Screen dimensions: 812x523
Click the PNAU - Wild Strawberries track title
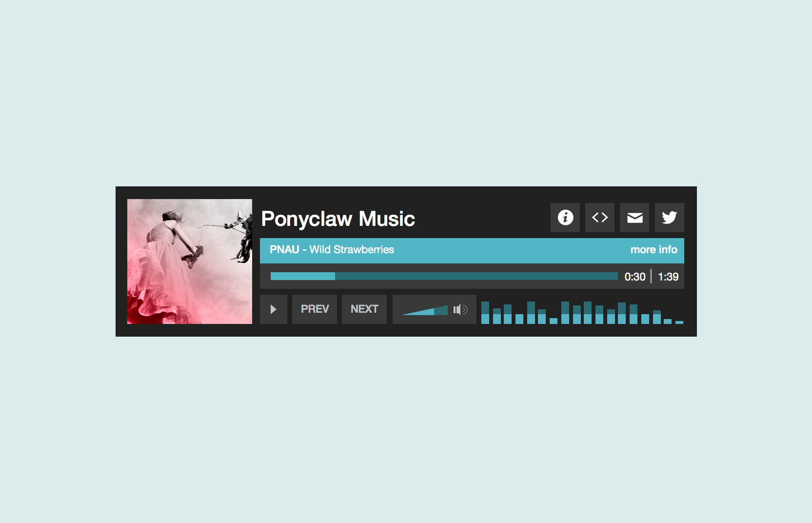point(332,250)
